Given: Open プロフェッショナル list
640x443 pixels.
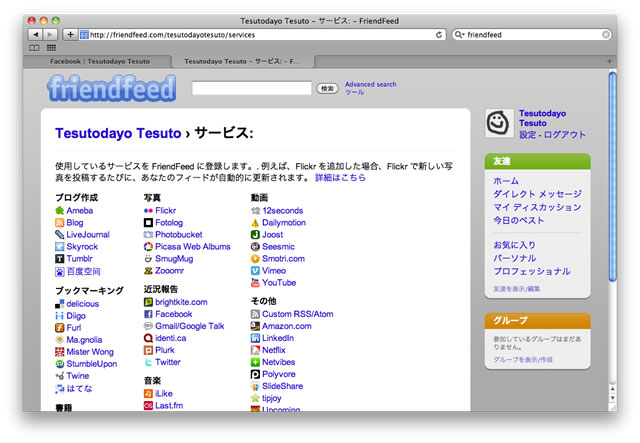Looking at the screenshot, I should [532, 271].
